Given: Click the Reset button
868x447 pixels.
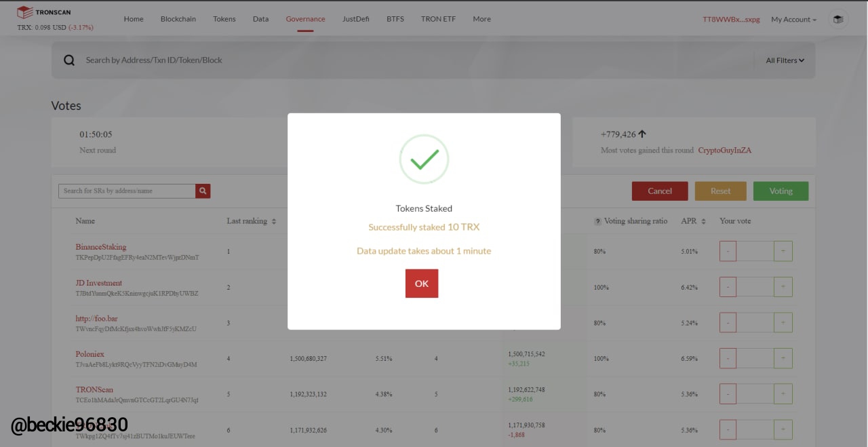Looking at the screenshot, I should pos(721,191).
